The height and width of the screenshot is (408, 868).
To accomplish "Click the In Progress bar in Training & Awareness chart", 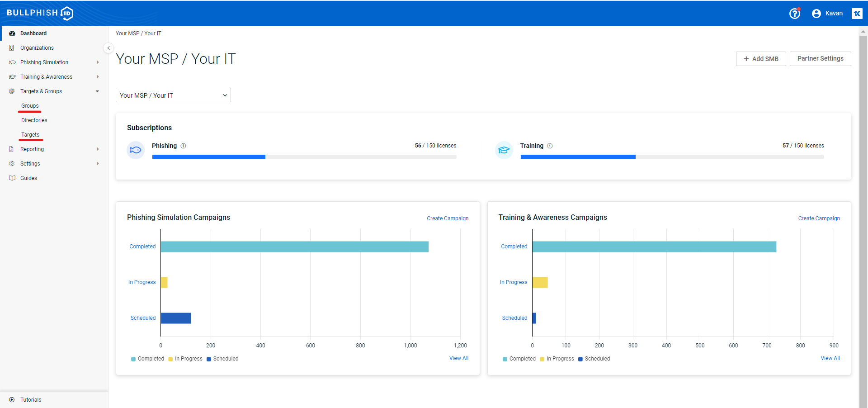I will click(540, 282).
